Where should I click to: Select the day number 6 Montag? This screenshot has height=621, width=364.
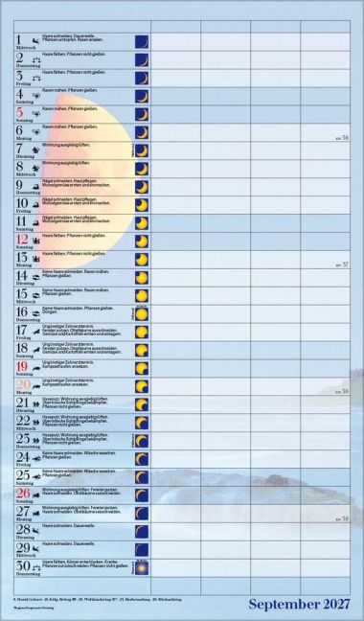(x=20, y=130)
